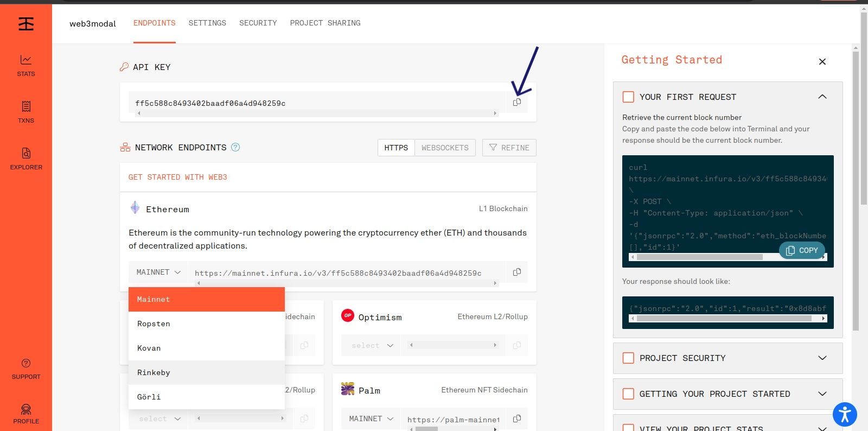Select the HTTPS endpoint type
This screenshot has height=431, width=868.
396,148
